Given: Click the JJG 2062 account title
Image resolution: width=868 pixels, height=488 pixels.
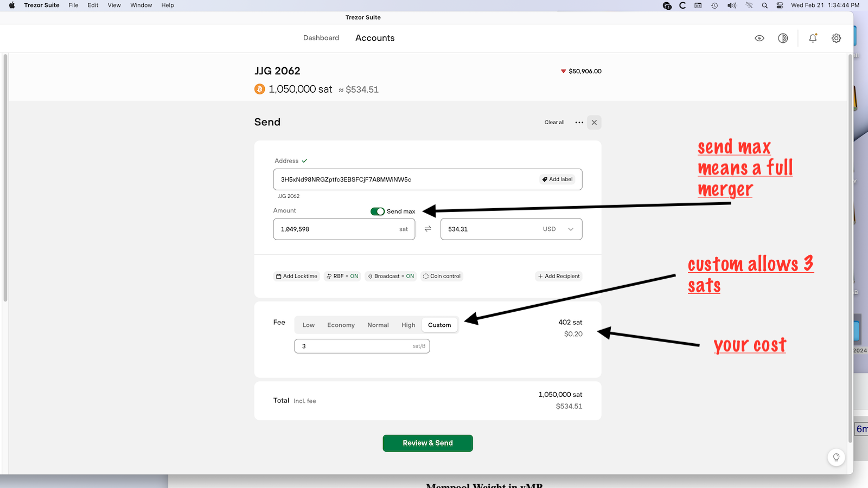Looking at the screenshot, I should (277, 71).
